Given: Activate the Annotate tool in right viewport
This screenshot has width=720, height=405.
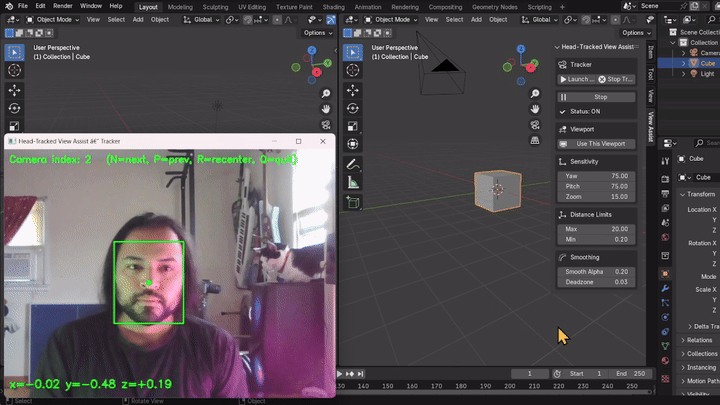Looking at the screenshot, I should point(353,163).
